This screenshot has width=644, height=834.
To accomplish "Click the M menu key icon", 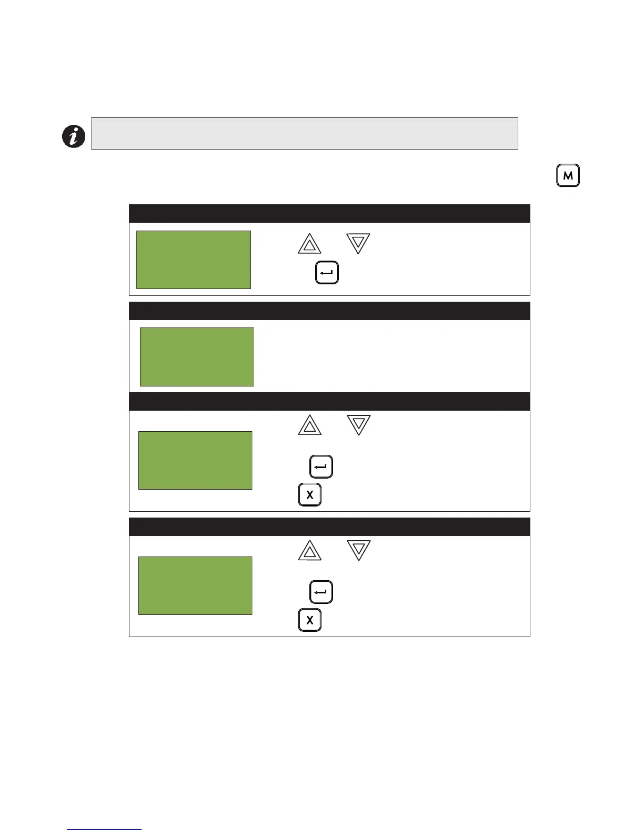I will point(568,176).
